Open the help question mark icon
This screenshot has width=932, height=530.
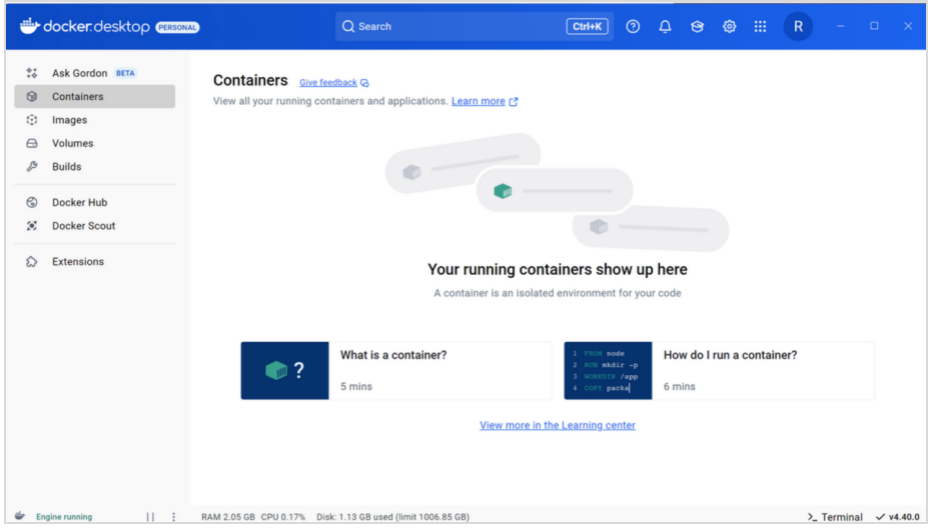coord(633,27)
